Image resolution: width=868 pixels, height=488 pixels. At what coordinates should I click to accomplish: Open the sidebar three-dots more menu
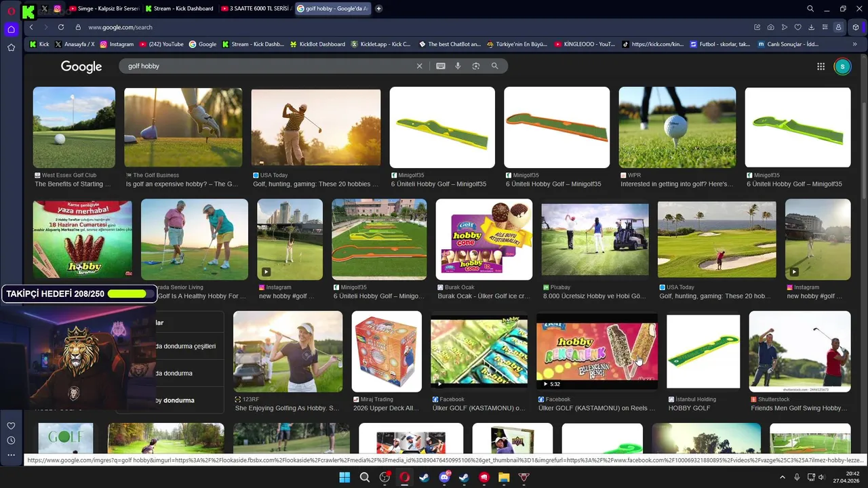click(x=11, y=455)
